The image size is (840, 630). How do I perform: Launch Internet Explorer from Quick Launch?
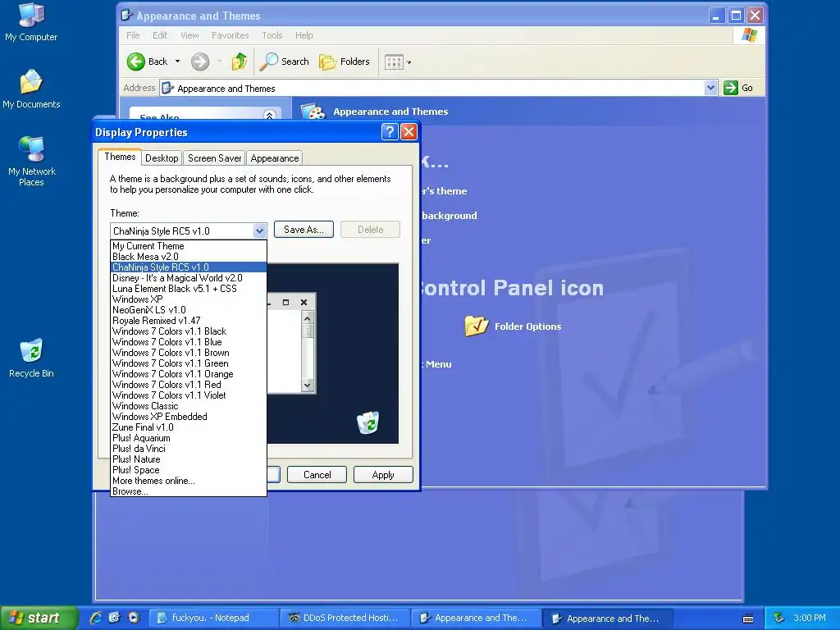click(x=96, y=618)
